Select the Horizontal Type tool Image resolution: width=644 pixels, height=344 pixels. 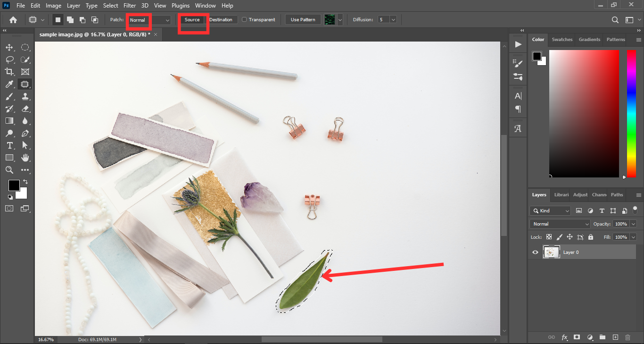pos(9,145)
